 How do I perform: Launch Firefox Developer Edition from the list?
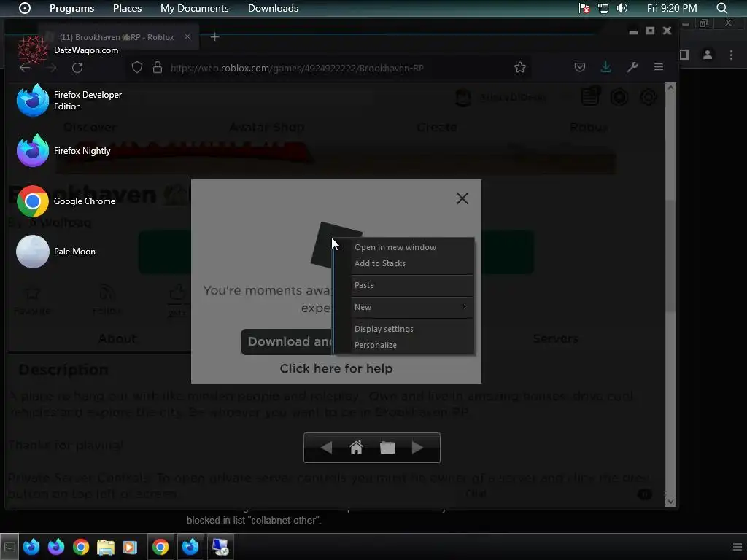pyautogui.click(x=69, y=101)
